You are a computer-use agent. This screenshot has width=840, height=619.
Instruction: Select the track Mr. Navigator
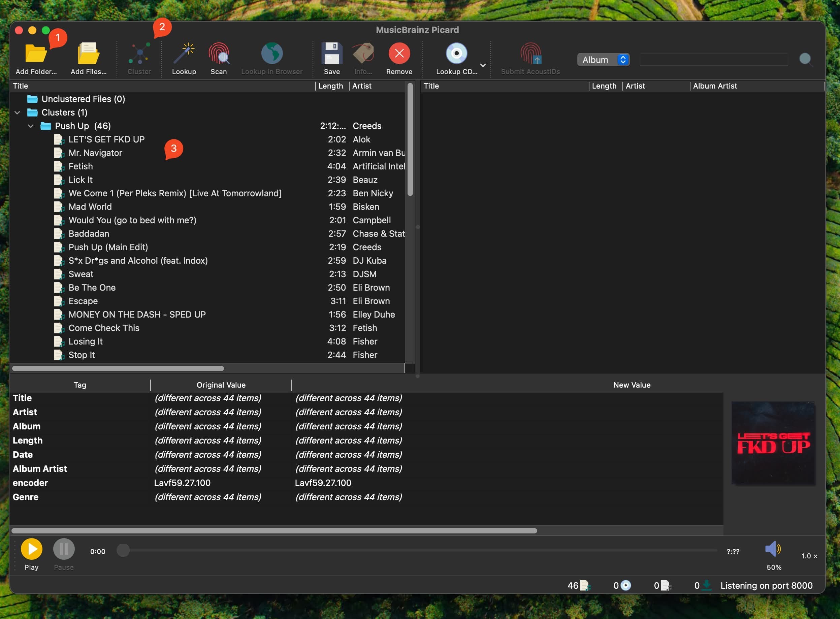point(95,153)
